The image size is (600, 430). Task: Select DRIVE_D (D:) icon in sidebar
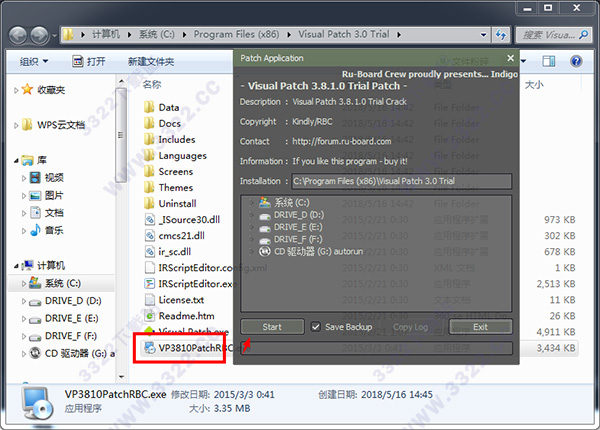(35, 302)
